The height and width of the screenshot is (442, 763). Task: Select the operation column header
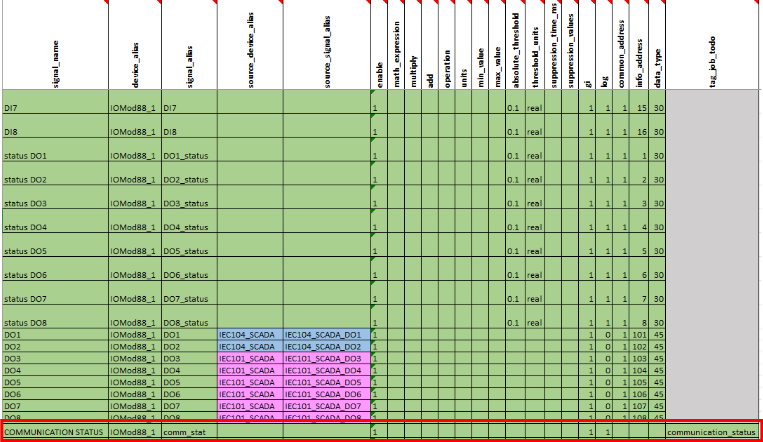coord(447,45)
